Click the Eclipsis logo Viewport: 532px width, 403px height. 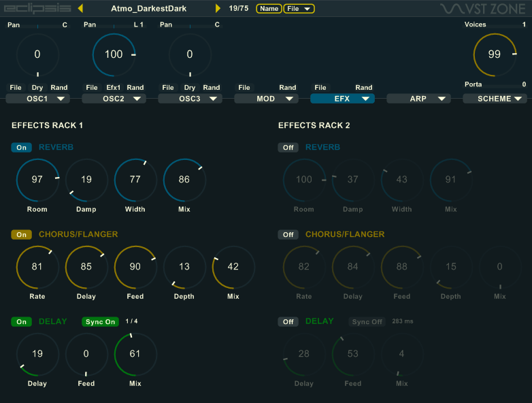34,8
